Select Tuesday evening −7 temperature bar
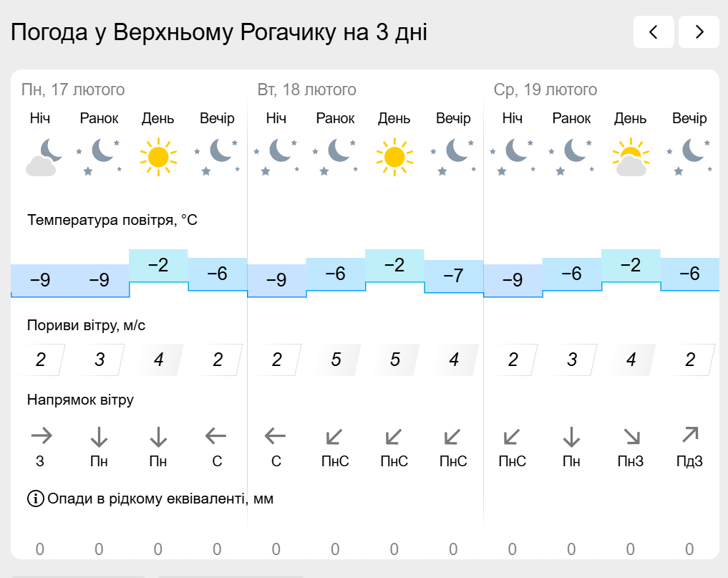This screenshot has width=728, height=578. click(454, 276)
